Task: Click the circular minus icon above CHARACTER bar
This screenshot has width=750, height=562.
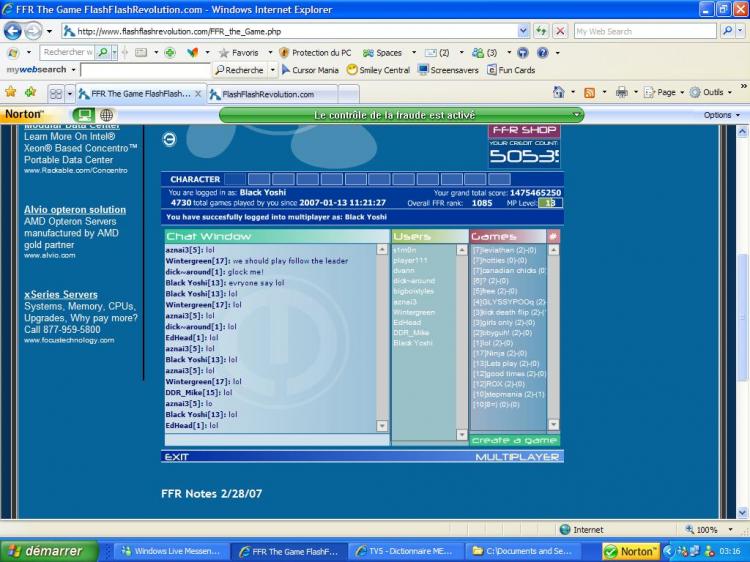Action: point(169,139)
